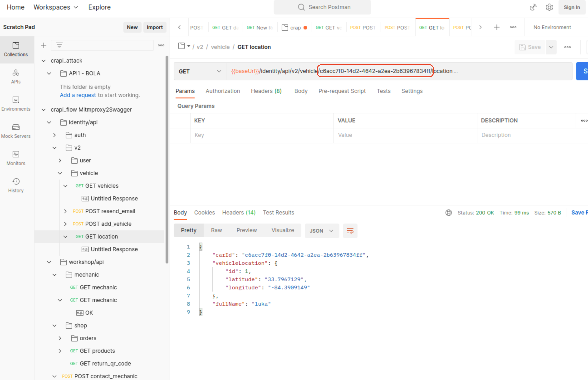Click the Add a request link
The height and width of the screenshot is (380, 588).
pyautogui.click(x=78, y=95)
